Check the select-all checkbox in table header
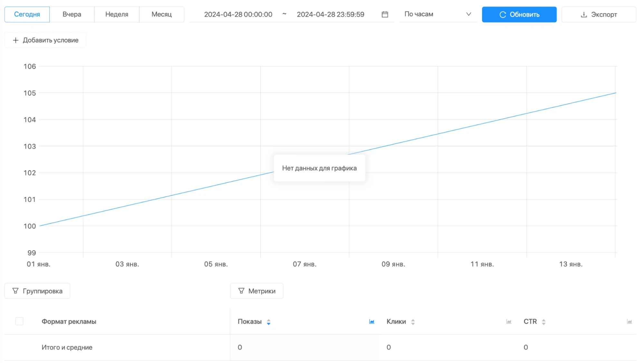This screenshot has width=644, height=363. 19,321
